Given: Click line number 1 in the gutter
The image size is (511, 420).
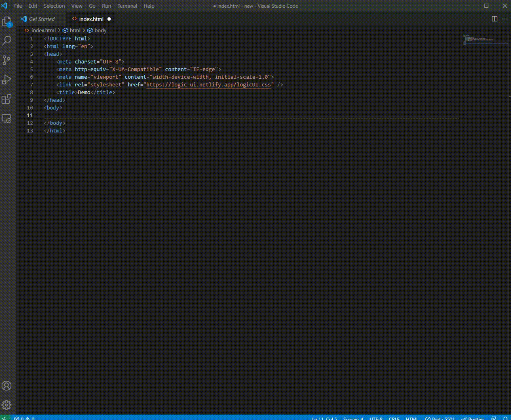Looking at the screenshot, I should pos(32,39).
